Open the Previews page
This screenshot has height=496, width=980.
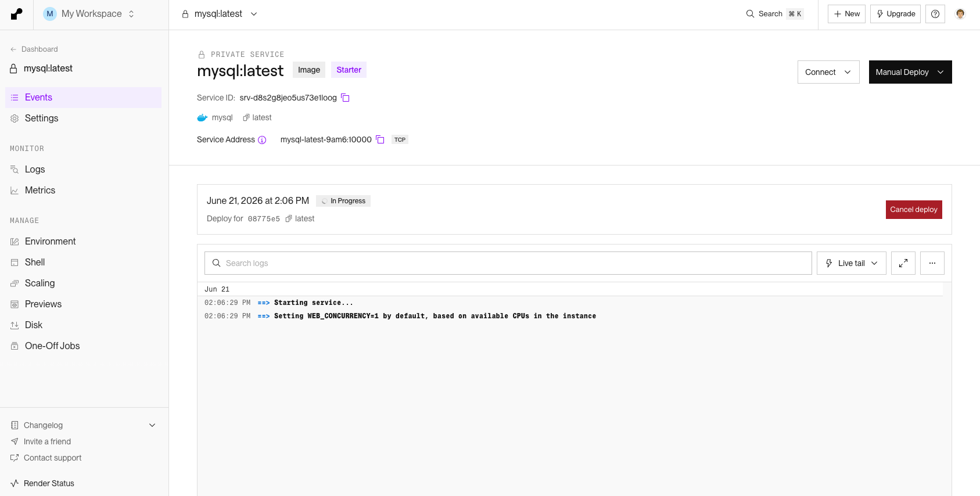click(84, 304)
